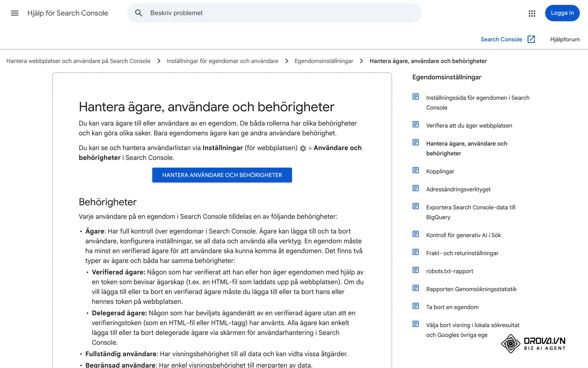Click article icon beside Exportera Search Console-data
This screenshot has width=588, height=368.
[416, 206]
